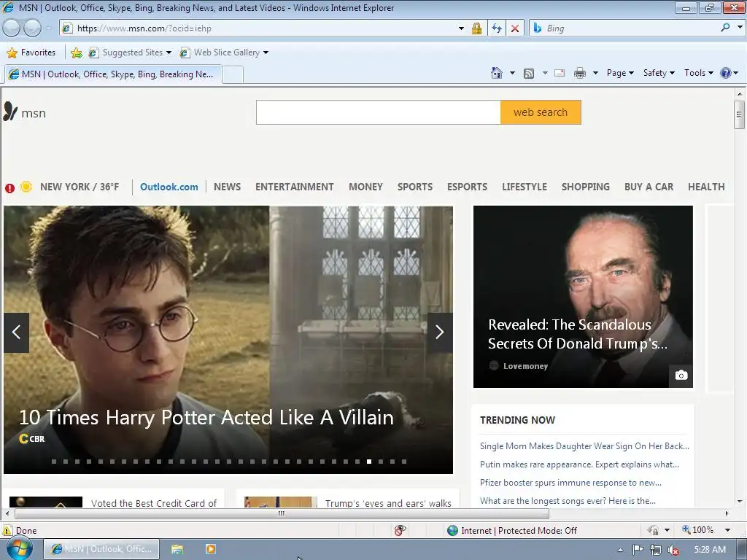
Task: Expand the Home button dropdown arrow
Action: pos(512,73)
